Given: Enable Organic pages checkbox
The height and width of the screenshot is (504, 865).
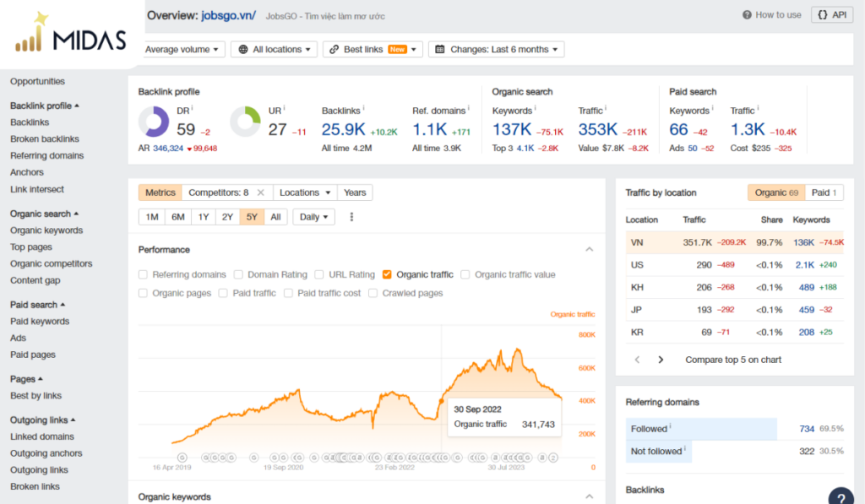Looking at the screenshot, I should (x=143, y=293).
